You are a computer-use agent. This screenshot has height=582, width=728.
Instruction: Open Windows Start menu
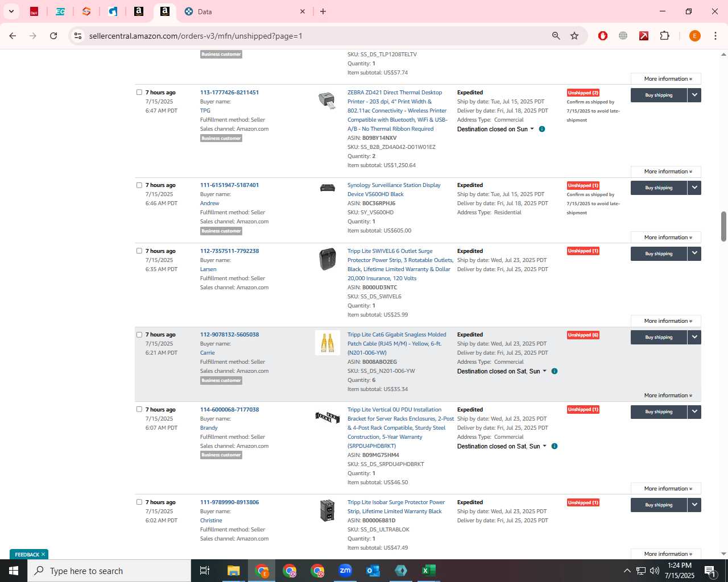[14, 571]
